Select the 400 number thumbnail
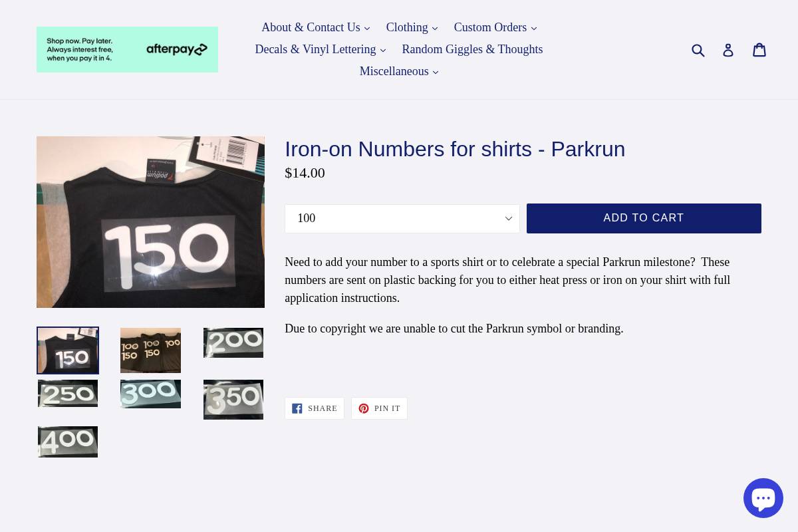This screenshot has width=798, height=532. click(68, 442)
